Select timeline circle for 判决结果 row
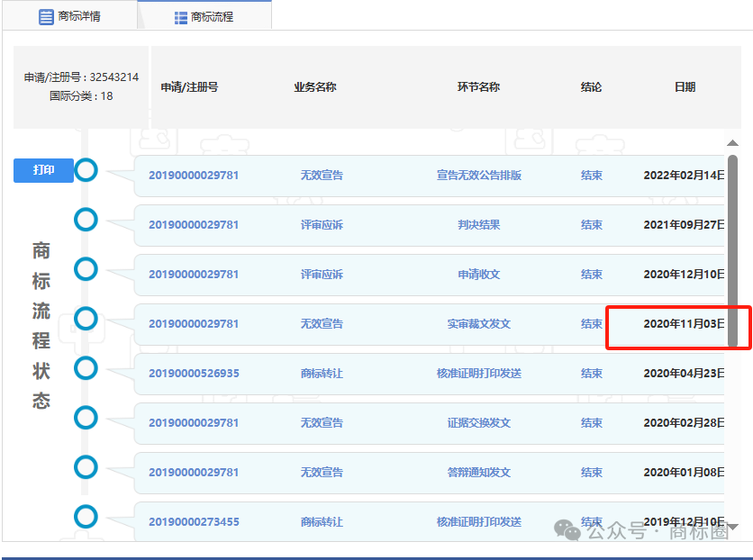This screenshot has height=560, width=753. coord(86,220)
